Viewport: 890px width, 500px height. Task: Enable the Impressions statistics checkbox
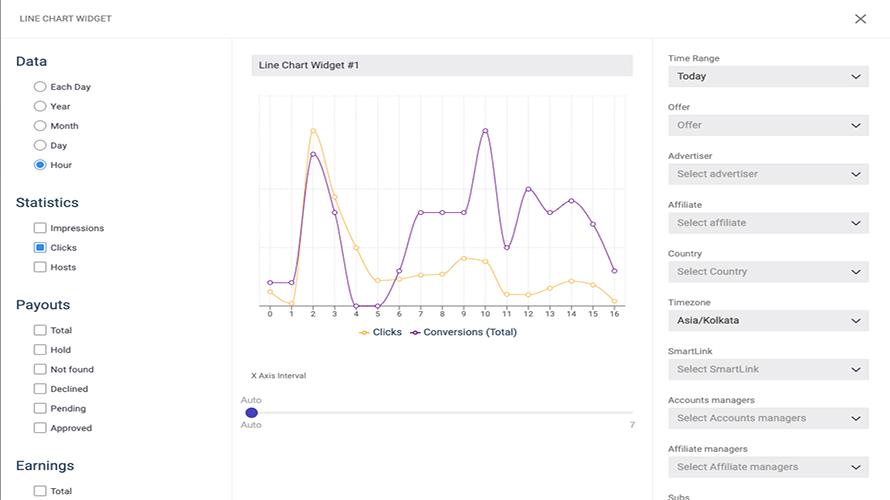click(40, 228)
